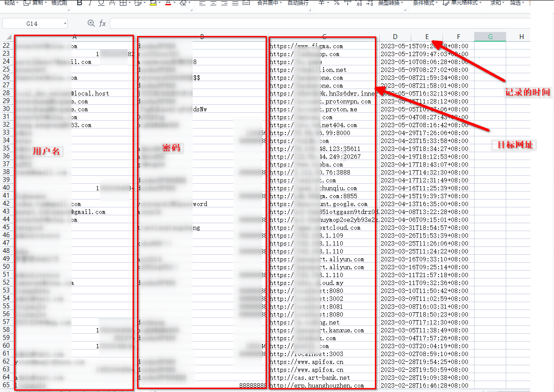This screenshot has height=392, width=554.
Task: Expand the Name Box dropdown arrow
Action: (x=65, y=24)
